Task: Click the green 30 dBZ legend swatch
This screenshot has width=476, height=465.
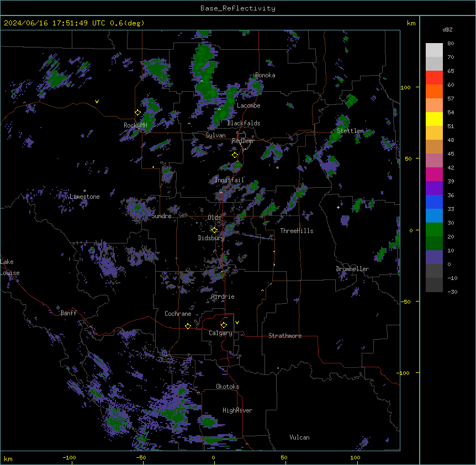Action: point(434,230)
